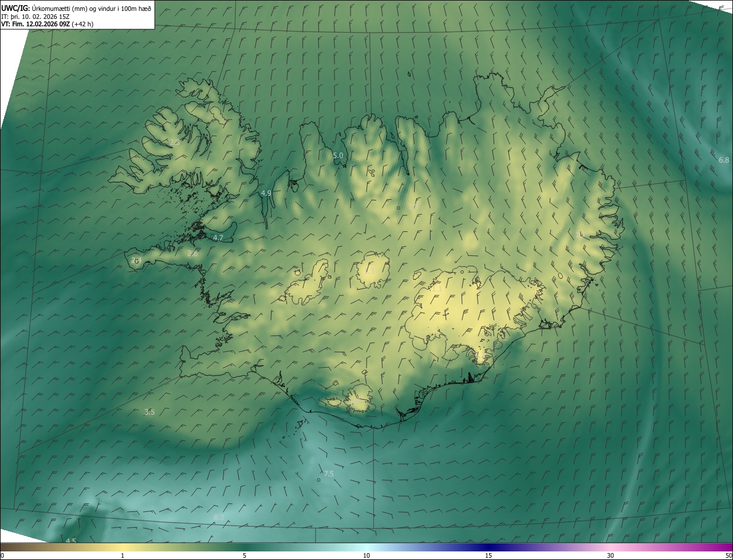Click the map title 'UWC/IG: Úrkomumætti (mm) og vindur í 100m hæð'
733x560 pixels.
click(76, 8)
